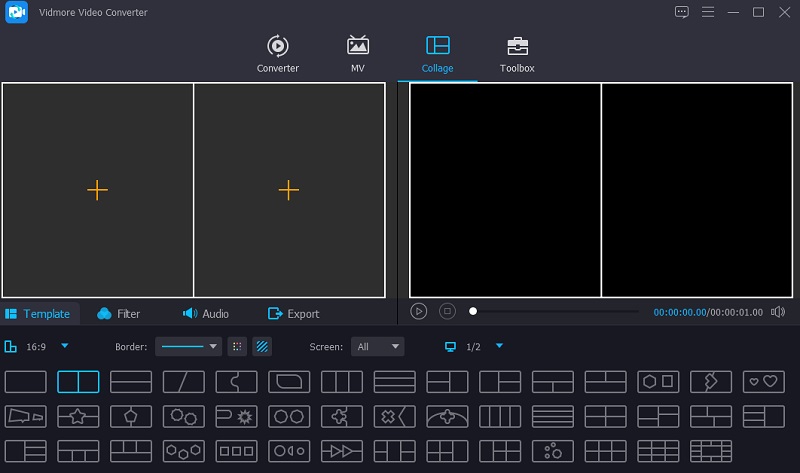
Task: Click the stop button under the preview
Action: (x=448, y=311)
